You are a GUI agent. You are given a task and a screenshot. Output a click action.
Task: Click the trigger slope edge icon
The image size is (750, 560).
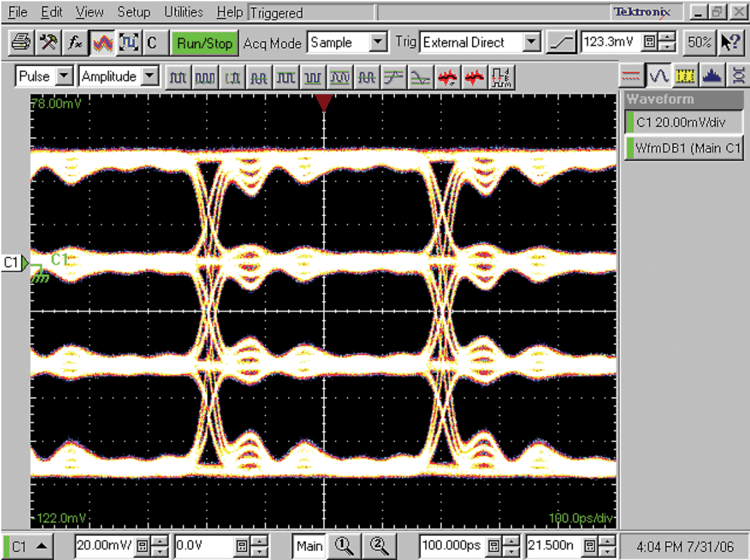(x=561, y=43)
